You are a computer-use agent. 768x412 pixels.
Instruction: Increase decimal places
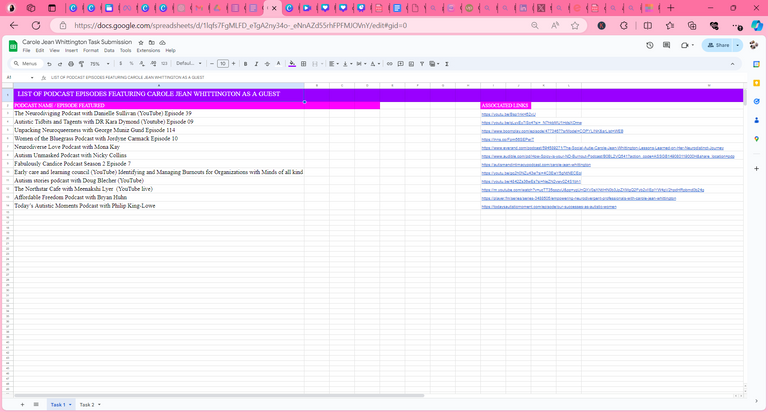point(153,64)
